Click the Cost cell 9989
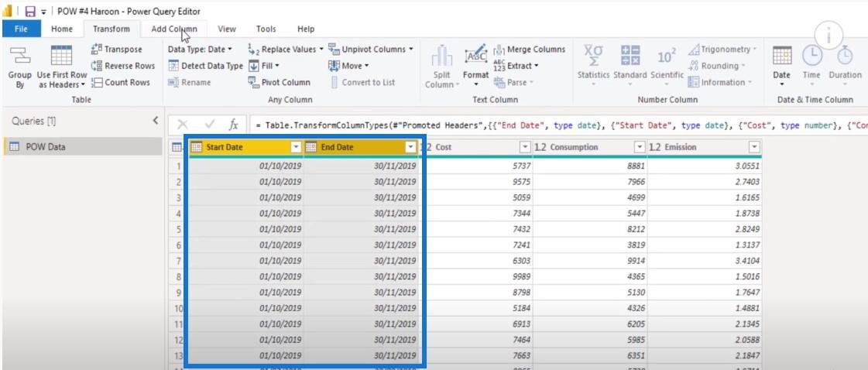The width and height of the screenshot is (868, 370). point(476,276)
